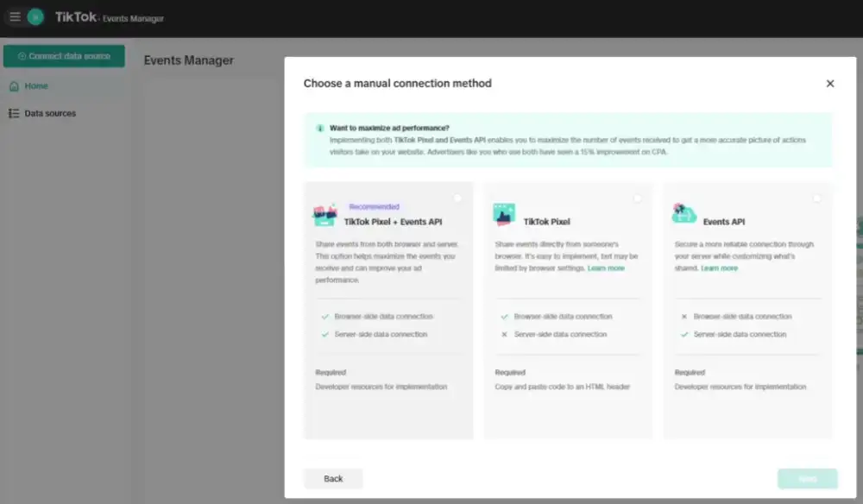The width and height of the screenshot is (863, 504).
Task: Click the green account avatar icon
Action: pos(35,17)
